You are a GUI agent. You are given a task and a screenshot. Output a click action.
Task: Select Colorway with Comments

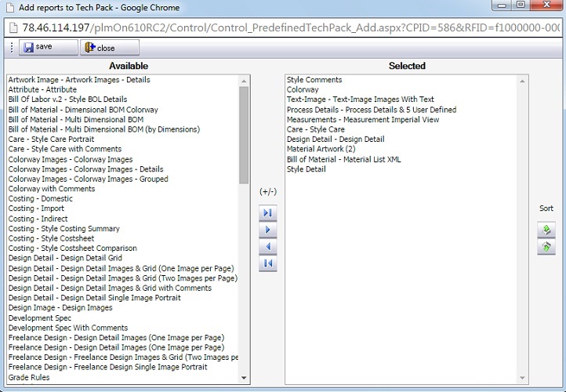[51, 188]
